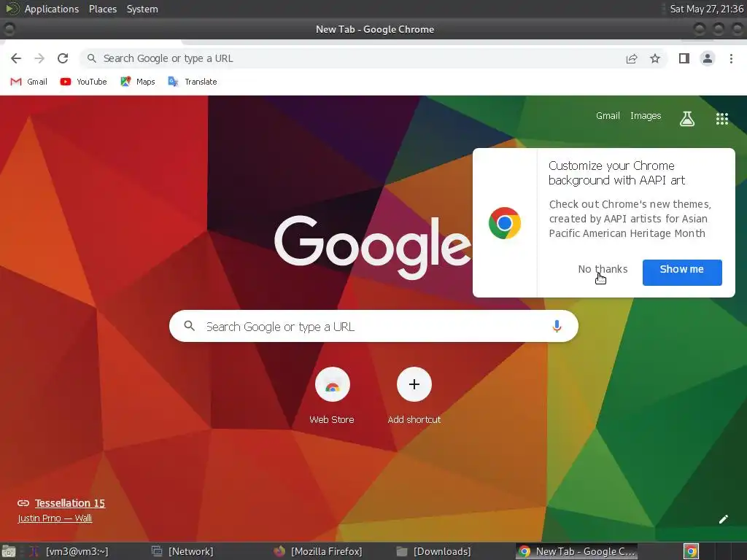Click the Add shortcut tile

(414, 396)
